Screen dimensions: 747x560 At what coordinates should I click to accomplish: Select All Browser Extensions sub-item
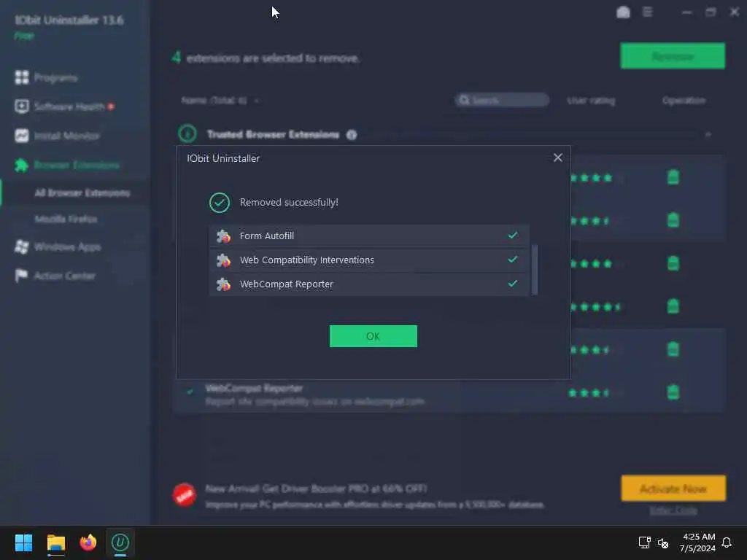click(x=82, y=192)
